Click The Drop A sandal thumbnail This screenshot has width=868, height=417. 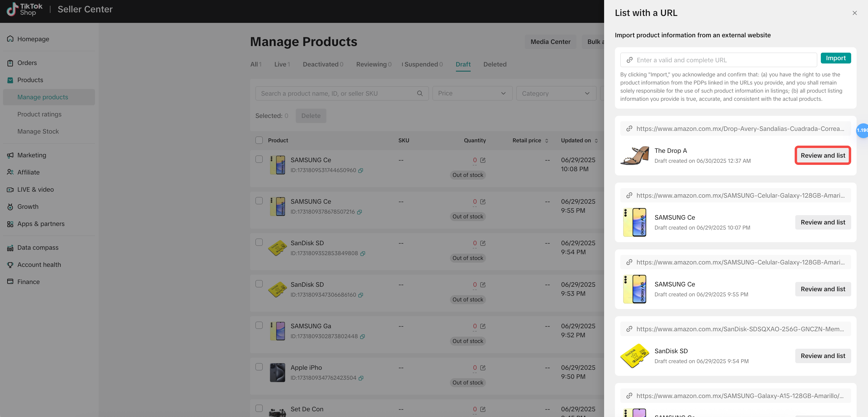[635, 156]
